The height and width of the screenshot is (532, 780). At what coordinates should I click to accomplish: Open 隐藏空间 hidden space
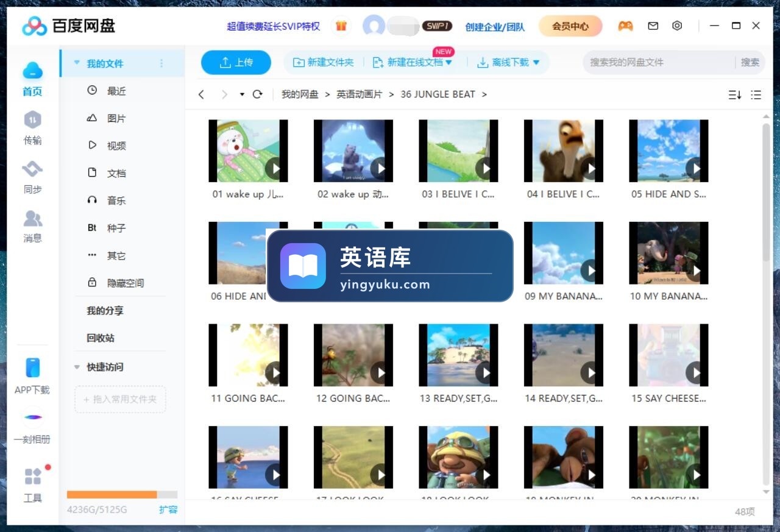(126, 283)
